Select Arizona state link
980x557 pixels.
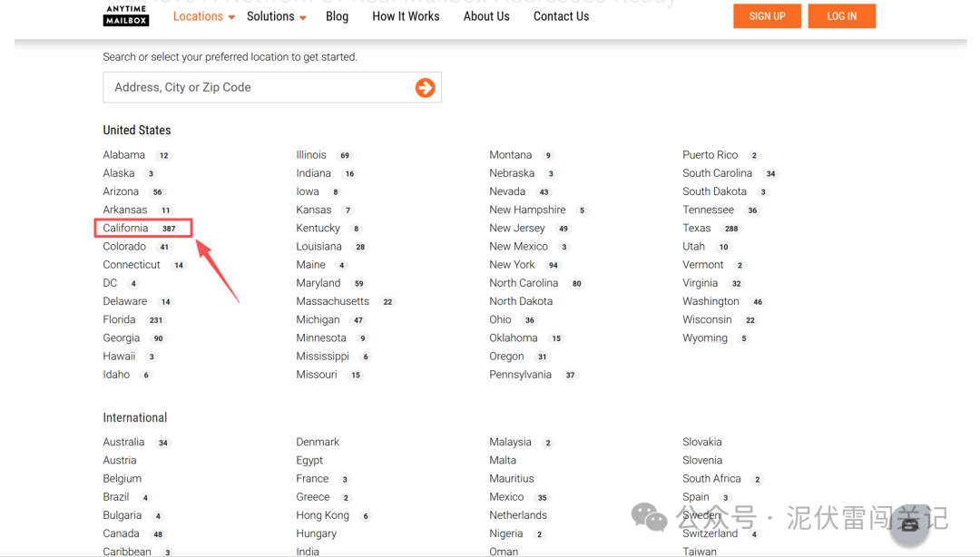coord(121,191)
